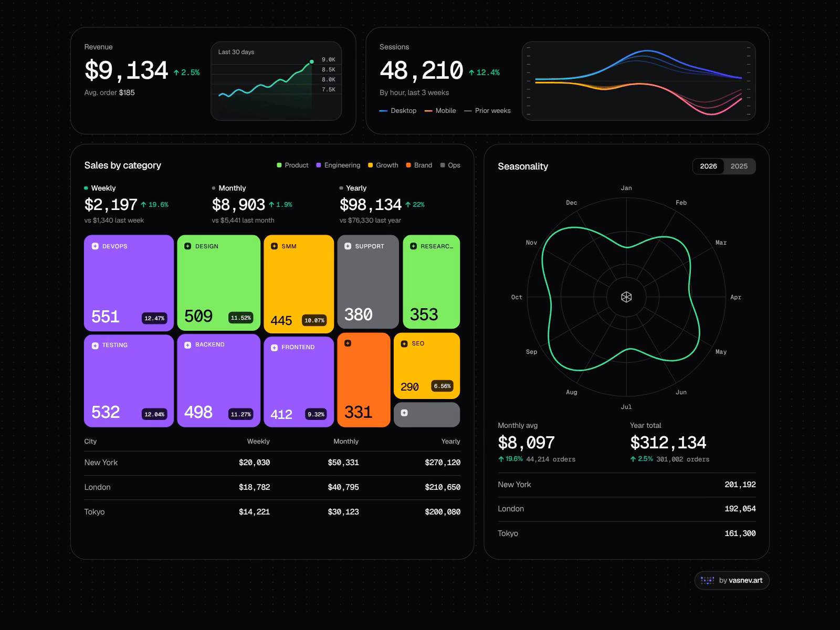Viewport: 840px width, 630px height.
Task: Click the cube icon at the radar chart center
Action: (x=626, y=297)
